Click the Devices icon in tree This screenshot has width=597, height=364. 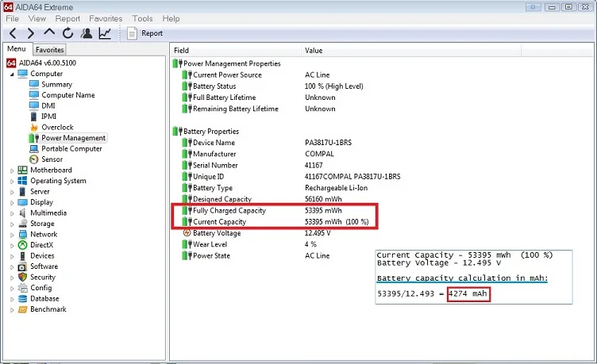click(x=22, y=255)
